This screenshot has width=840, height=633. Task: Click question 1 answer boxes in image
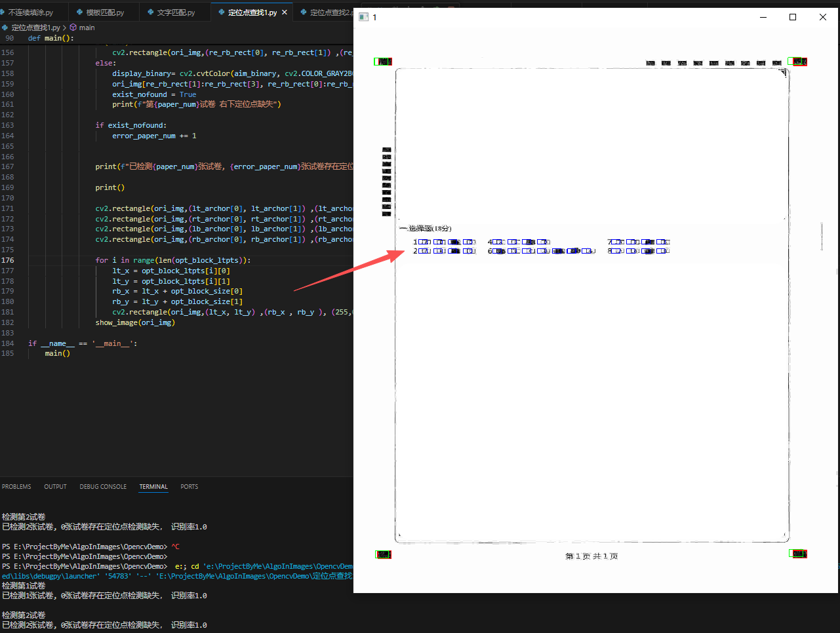(x=447, y=242)
